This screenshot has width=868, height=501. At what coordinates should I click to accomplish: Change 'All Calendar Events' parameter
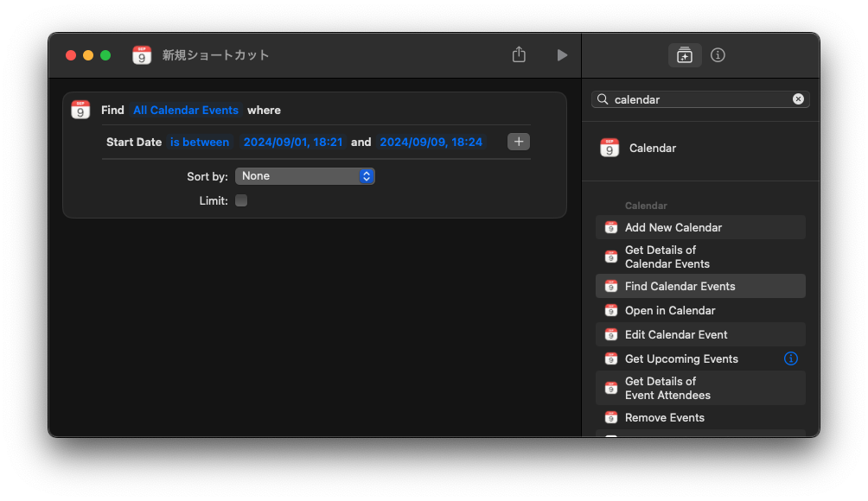186,111
